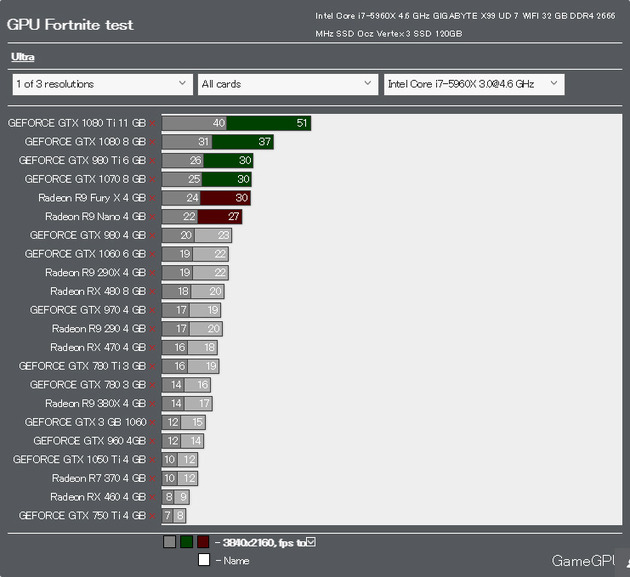Viewport: 630px width, 577px height.
Task: Click the green legend color swatch
Action: tap(186, 542)
